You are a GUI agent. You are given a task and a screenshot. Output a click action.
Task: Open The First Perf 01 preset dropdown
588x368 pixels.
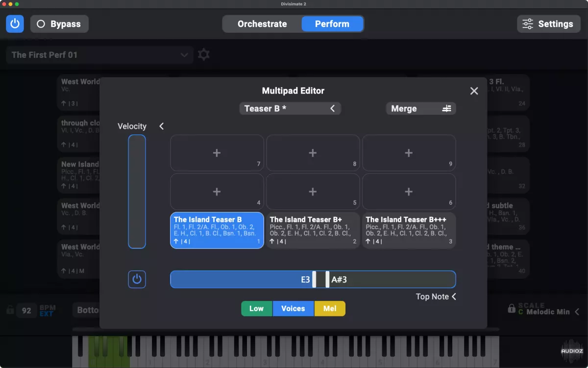click(x=100, y=55)
